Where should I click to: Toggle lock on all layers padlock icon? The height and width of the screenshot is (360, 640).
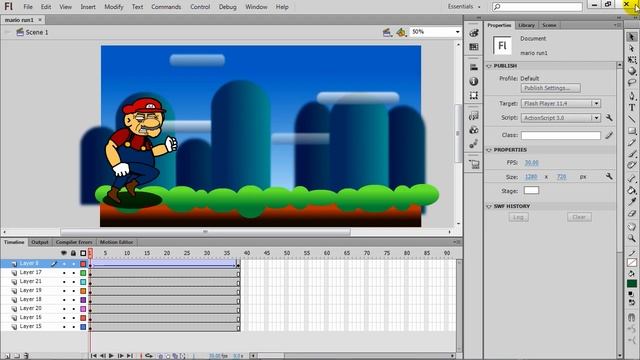(x=73, y=253)
